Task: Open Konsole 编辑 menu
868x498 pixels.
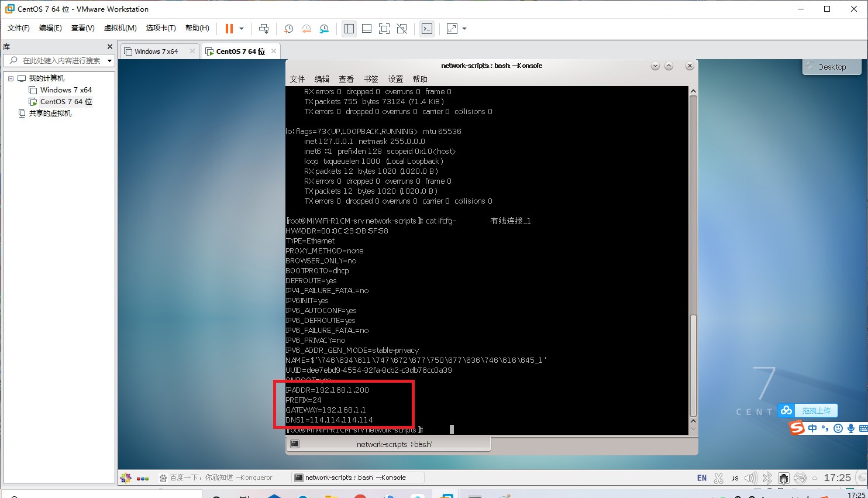Action: click(322, 79)
